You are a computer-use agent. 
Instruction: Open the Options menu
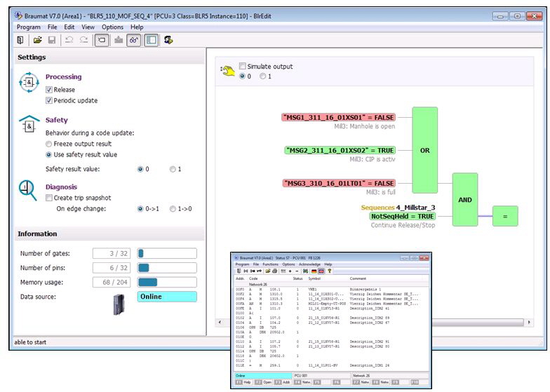click(112, 27)
